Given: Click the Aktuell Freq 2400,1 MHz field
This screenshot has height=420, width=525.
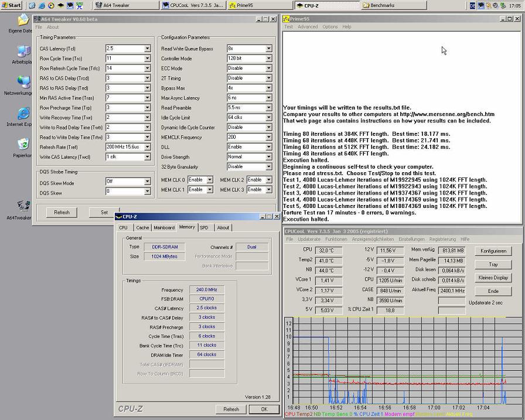Looking at the screenshot, I should [452, 291].
